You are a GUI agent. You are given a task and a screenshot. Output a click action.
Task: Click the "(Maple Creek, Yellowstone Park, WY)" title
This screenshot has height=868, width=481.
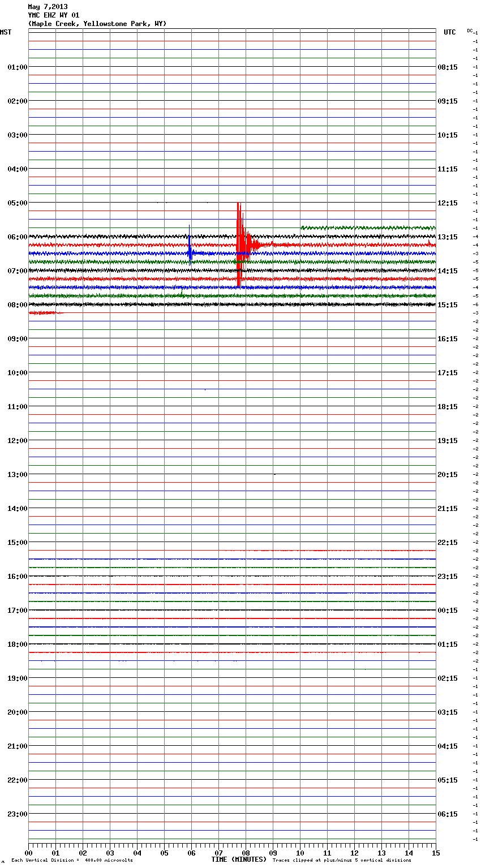(97, 24)
